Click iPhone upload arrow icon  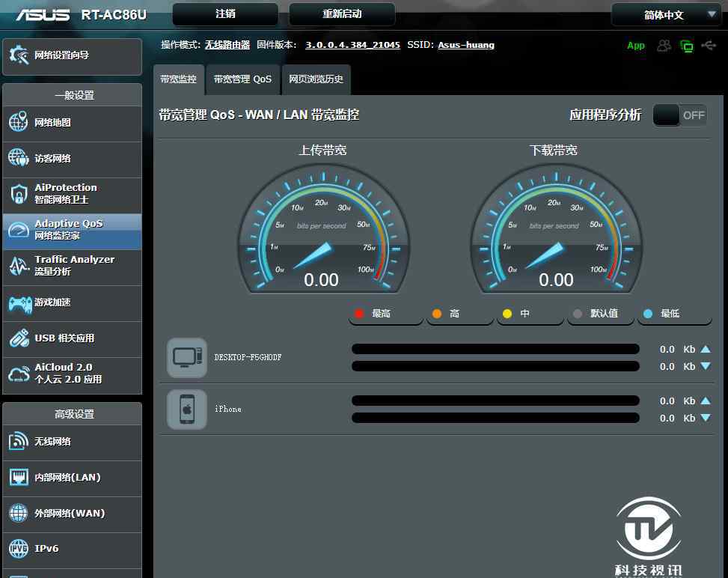706,401
